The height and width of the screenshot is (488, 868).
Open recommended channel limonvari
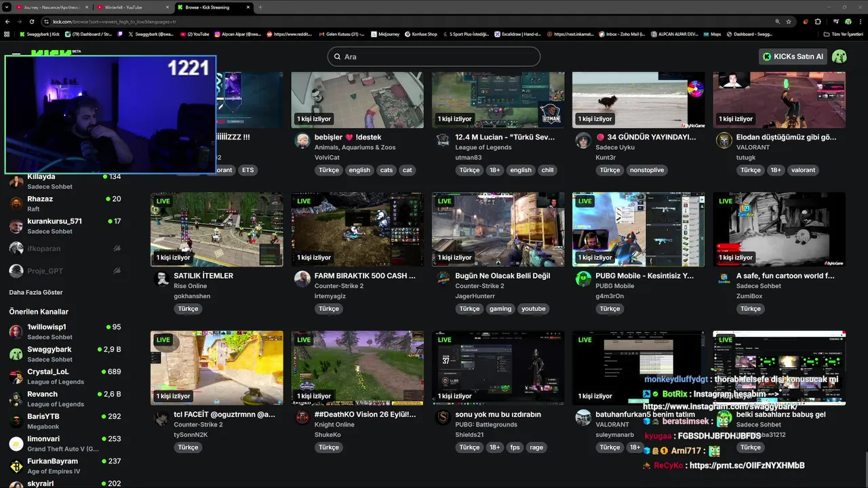coord(65,443)
